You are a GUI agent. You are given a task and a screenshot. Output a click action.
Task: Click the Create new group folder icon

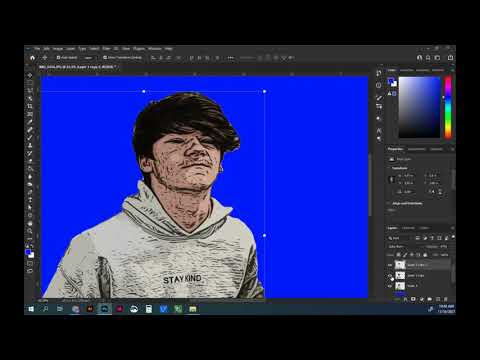coord(430,299)
